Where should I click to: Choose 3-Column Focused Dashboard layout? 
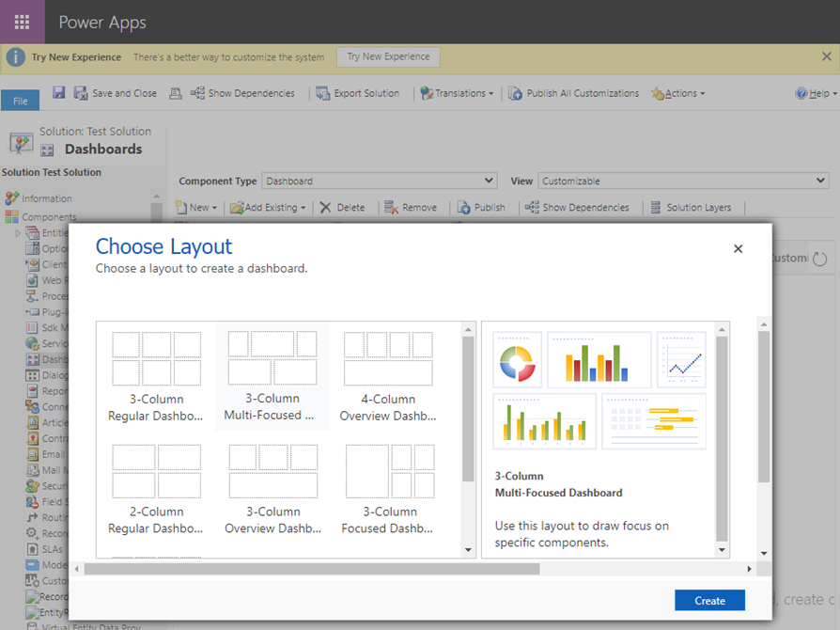tap(388, 489)
